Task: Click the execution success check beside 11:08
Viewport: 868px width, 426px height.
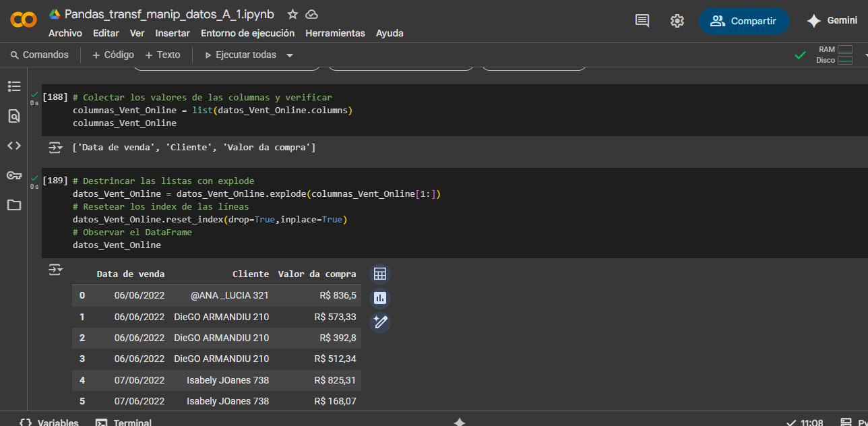Action: click(x=791, y=423)
